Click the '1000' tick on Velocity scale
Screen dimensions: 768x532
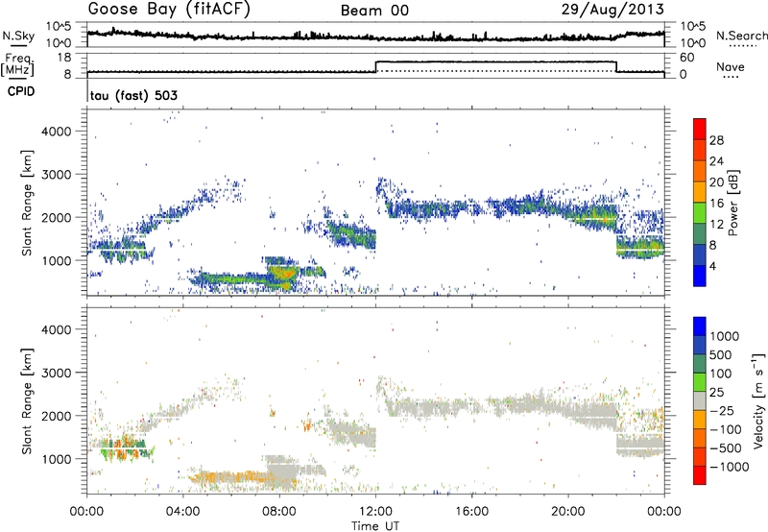pyautogui.click(x=725, y=336)
